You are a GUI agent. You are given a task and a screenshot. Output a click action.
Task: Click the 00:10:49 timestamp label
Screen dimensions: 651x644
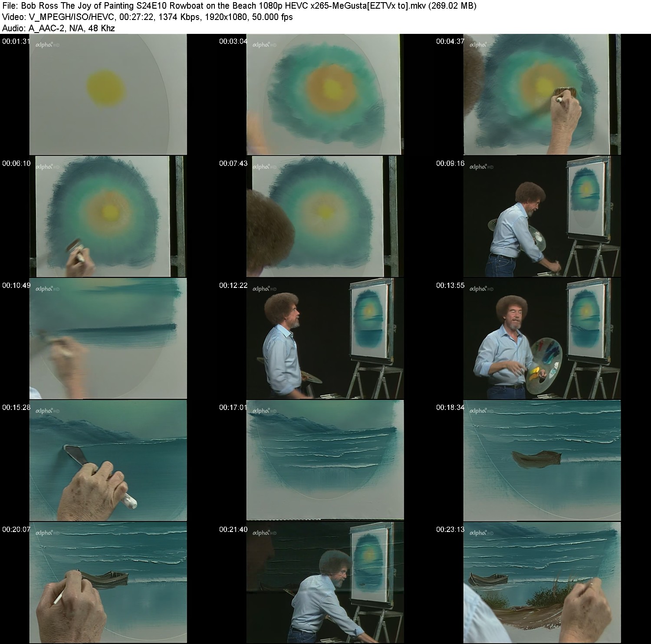point(16,285)
